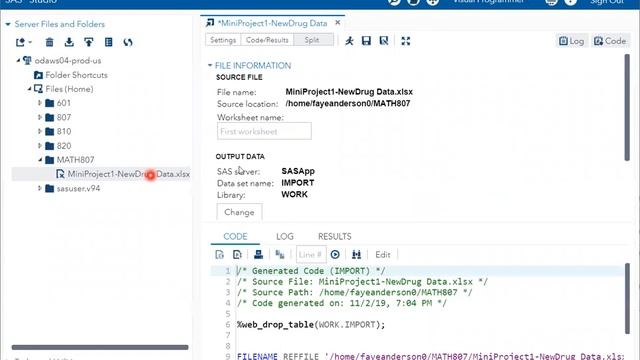Open Find and Replace binoculars icon

click(356, 255)
